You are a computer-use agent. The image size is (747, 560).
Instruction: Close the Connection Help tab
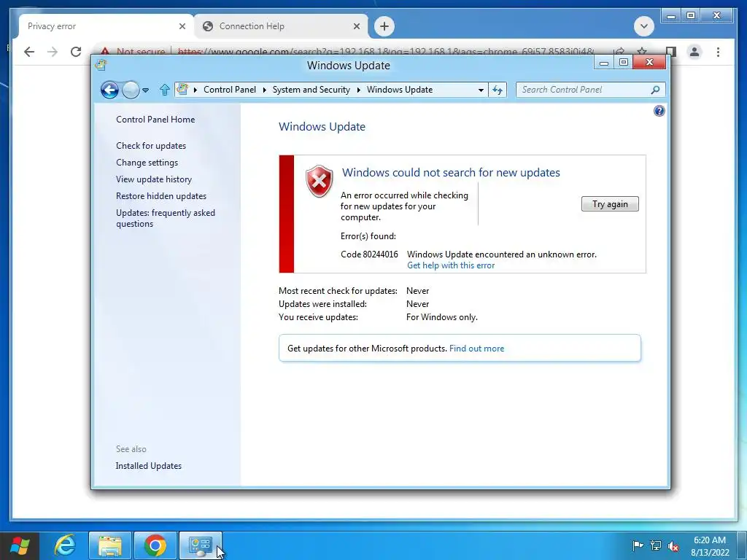(x=356, y=26)
